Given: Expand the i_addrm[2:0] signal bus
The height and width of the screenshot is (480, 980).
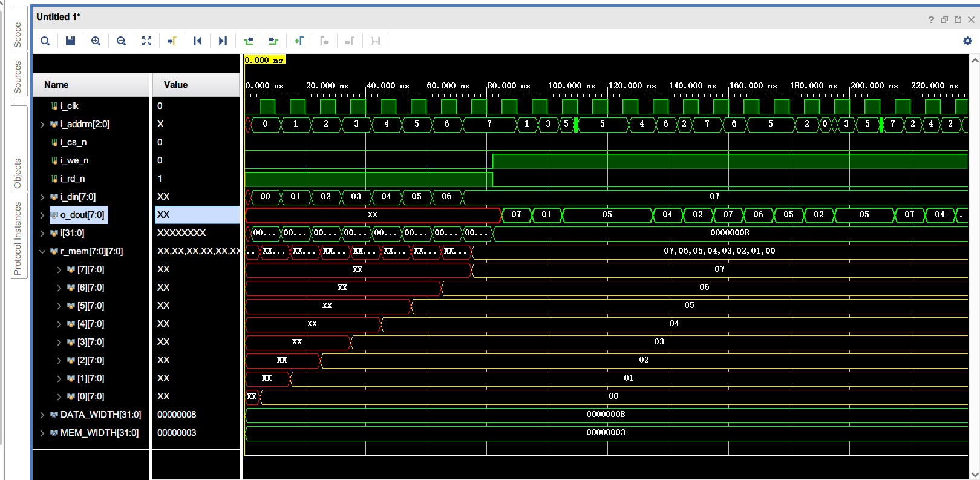Looking at the screenshot, I should coord(42,125).
